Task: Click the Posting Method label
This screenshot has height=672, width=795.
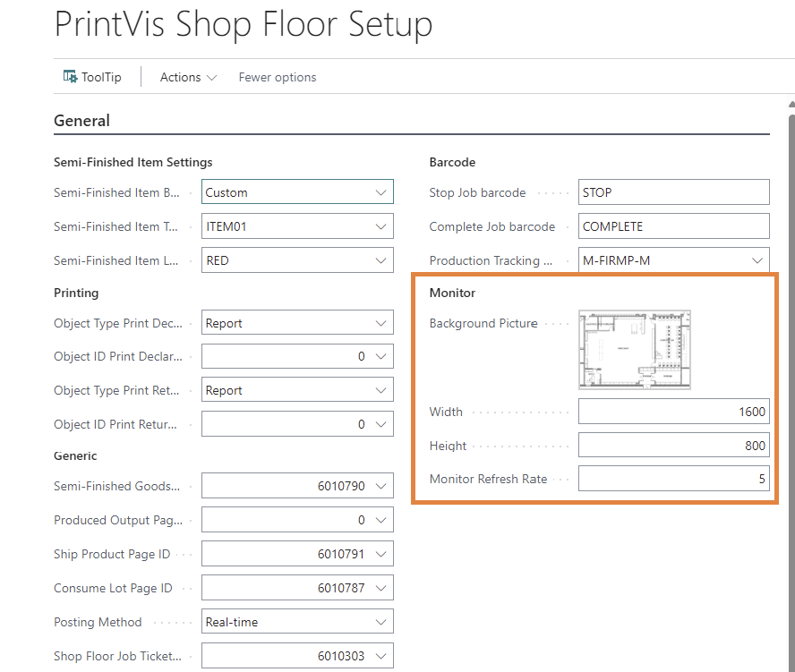Action: (98, 622)
